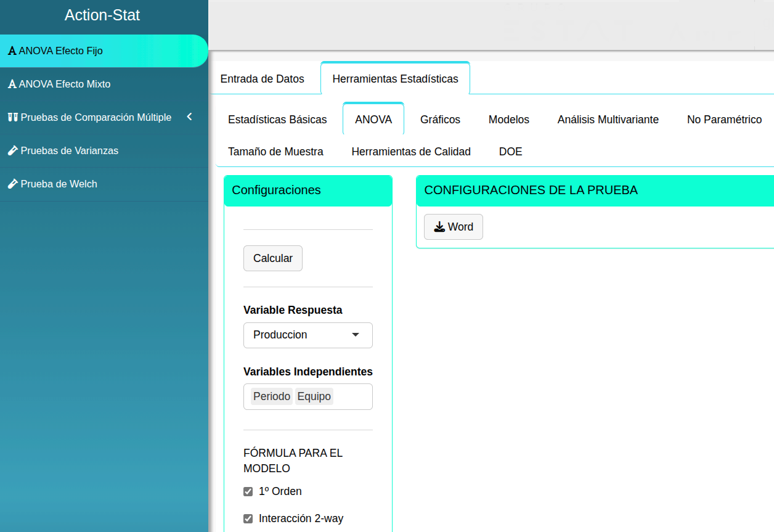Toggle the 1º Orden checkbox
Screen dimensions: 774x532
(248, 492)
